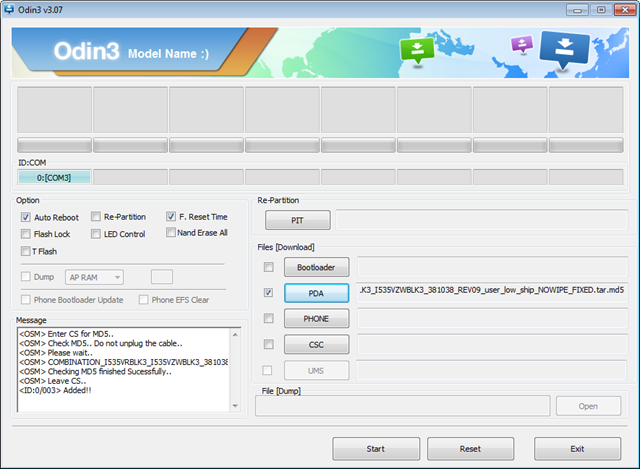
Task: Click the PDA file button
Action: 316,293
